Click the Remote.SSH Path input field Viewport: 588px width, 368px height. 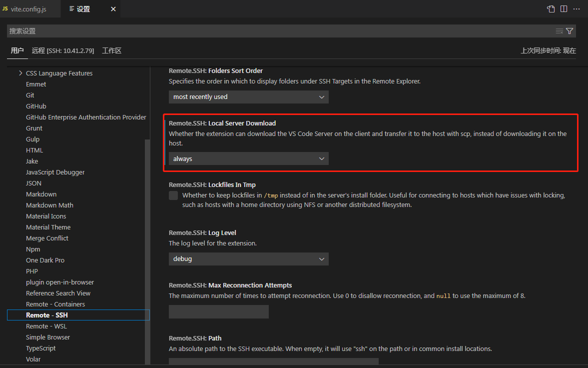[273, 360]
